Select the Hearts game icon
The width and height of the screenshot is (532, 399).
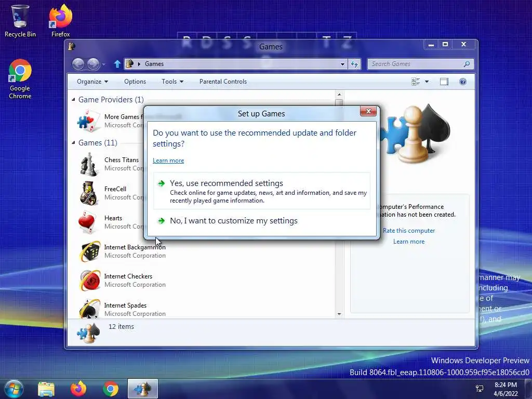(88, 222)
